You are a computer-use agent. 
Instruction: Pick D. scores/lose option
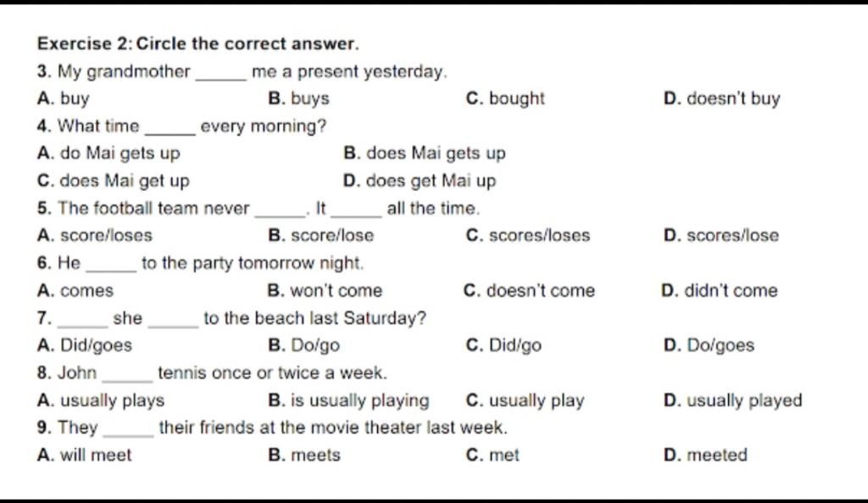721,236
